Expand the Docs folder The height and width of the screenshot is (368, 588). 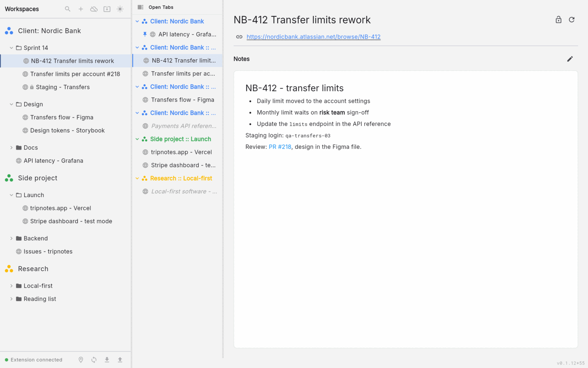pyautogui.click(x=11, y=148)
